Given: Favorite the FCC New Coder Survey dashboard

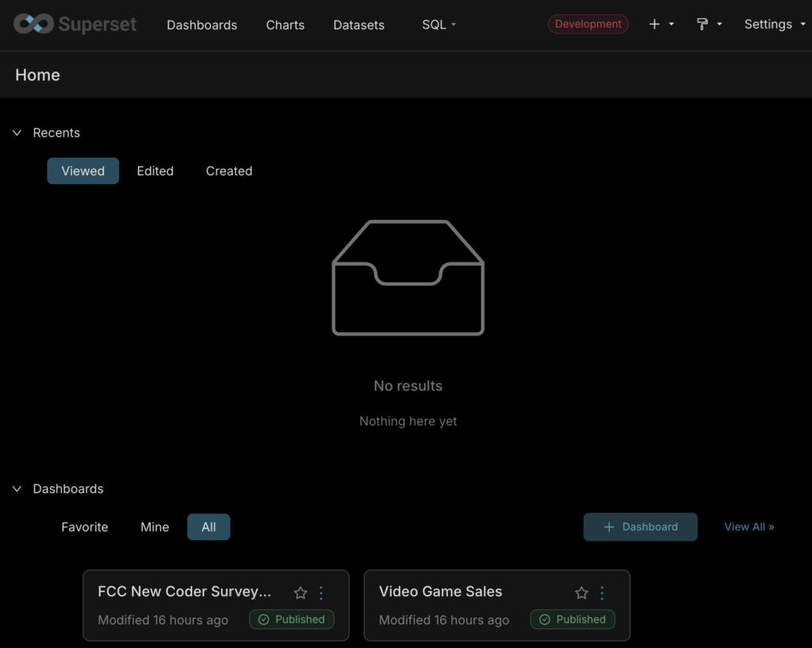Looking at the screenshot, I should 301,592.
